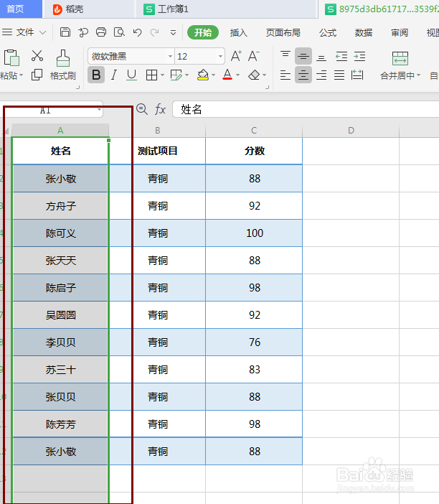Click the Copy icon
Screen dimensions: 439x504
click(x=37, y=75)
